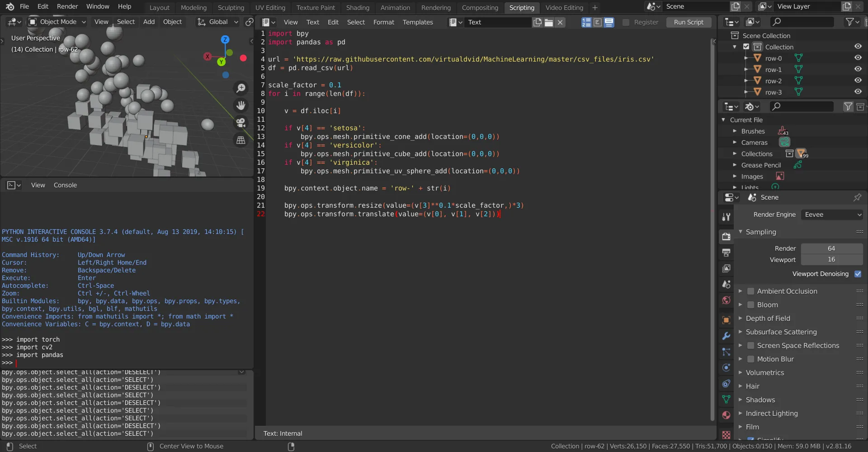The image size is (868, 452).
Task: Click the Run Script button
Action: [x=688, y=22]
